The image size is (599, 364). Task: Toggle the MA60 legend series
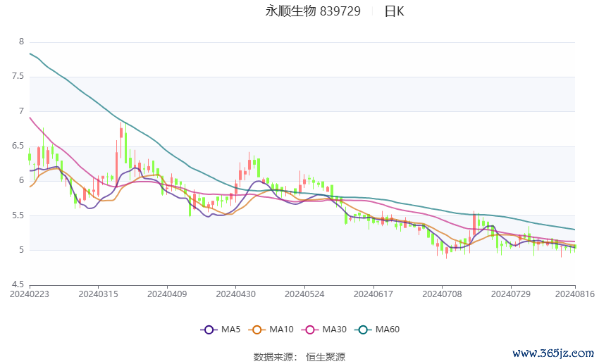click(377, 330)
